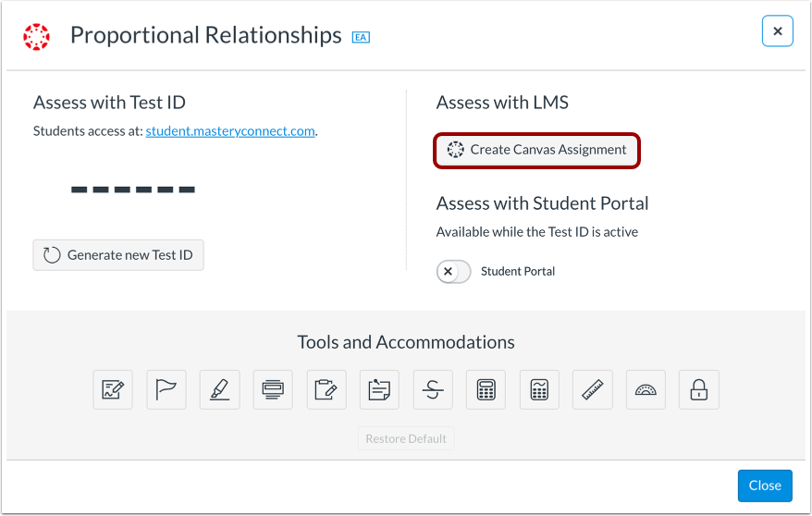
Task: Enable the protractor tool
Action: click(x=646, y=389)
